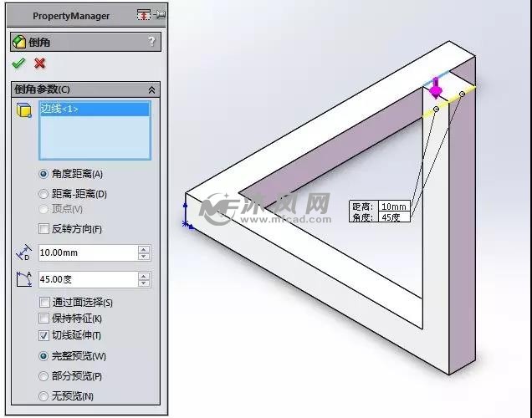Viewport: 532px width, 418px height.
Task: Click the 10mm distance value in callout
Action: pyautogui.click(x=394, y=206)
